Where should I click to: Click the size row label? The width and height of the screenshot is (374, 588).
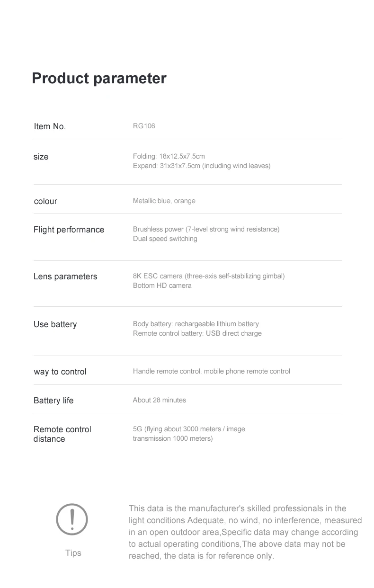pyautogui.click(x=41, y=157)
